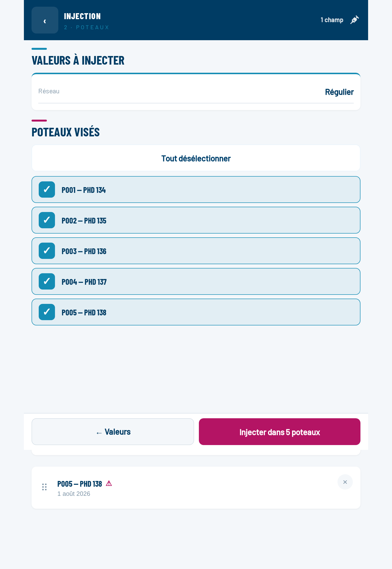Screen dimensions: 392x569
Task: Return to Valeurs step
Action: [113, 432]
